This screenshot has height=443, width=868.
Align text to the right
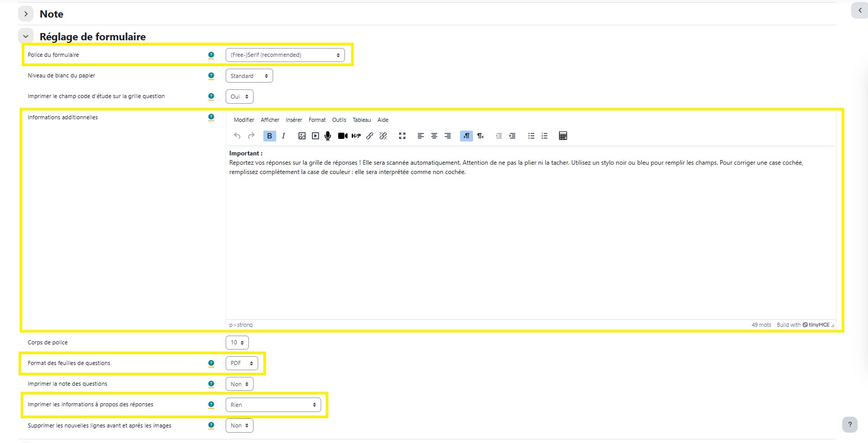coord(448,136)
